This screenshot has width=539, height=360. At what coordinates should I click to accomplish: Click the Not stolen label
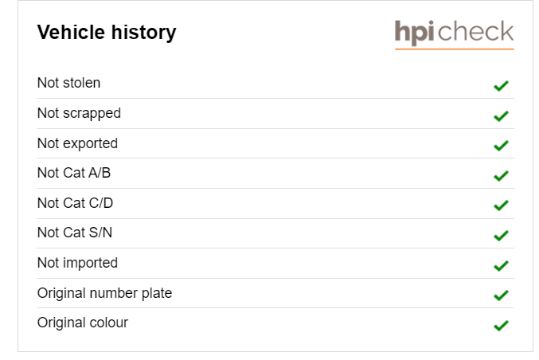(x=69, y=83)
